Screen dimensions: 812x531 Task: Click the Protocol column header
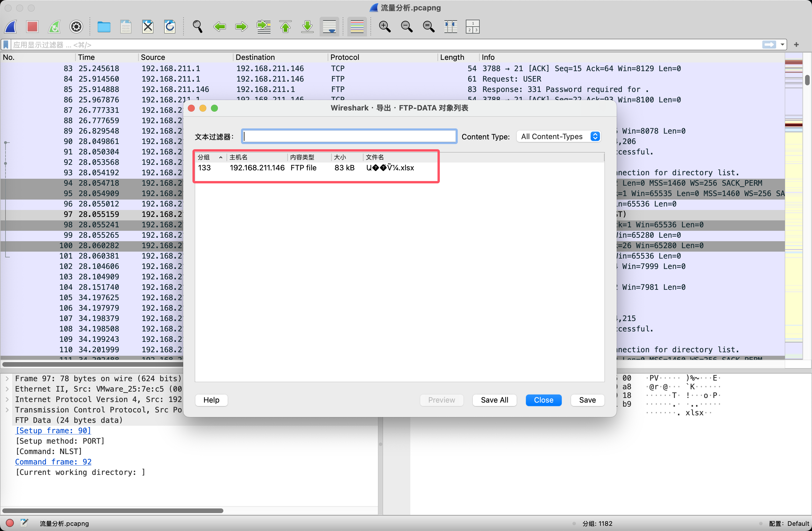(344, 57)
